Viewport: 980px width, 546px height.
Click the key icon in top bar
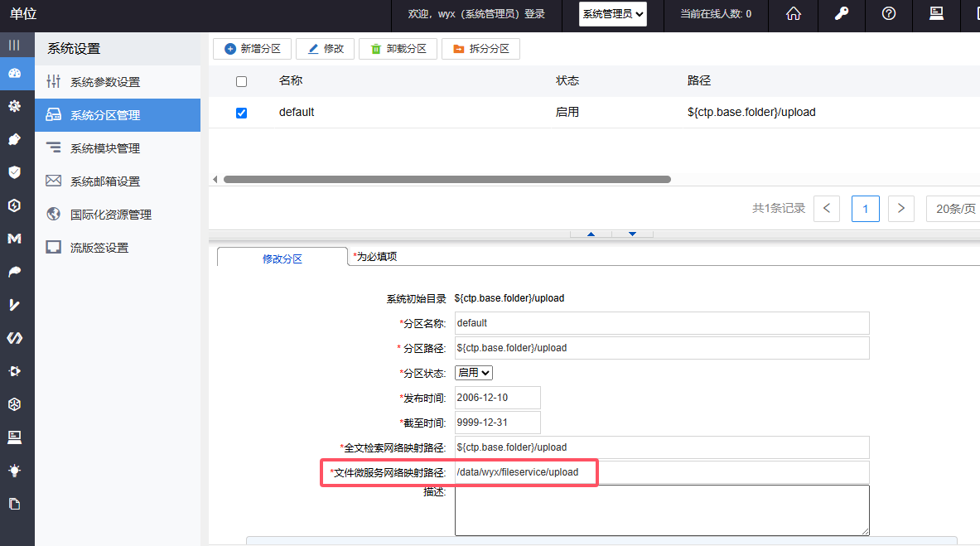pos(842,14)
